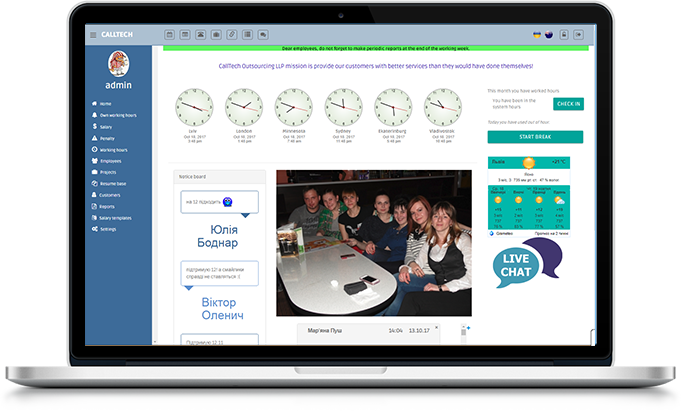Click the attachment icon in top toolbar
This screenshot has height=411, width=681.
[x=232, y=35]
